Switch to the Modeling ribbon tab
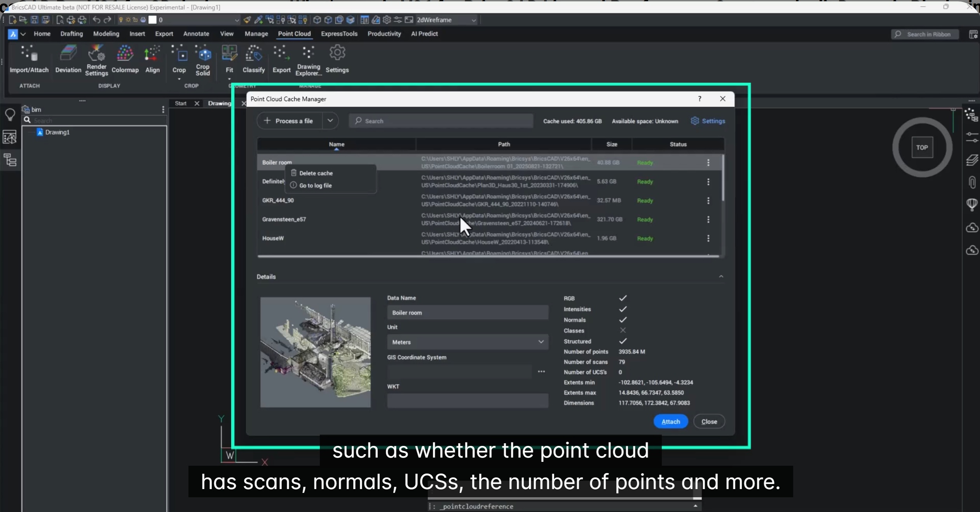This screenshot has height=512, width=980. pyautogui.click(x=106, y=34)
